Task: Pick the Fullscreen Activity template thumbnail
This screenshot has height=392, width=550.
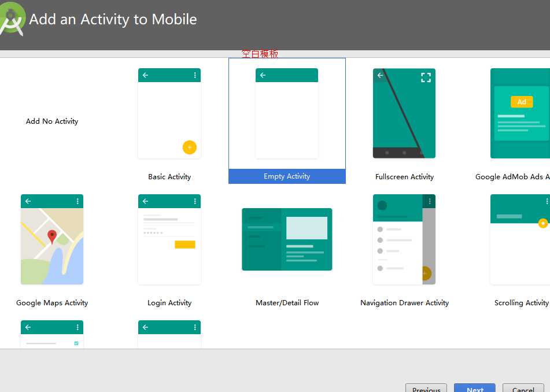Action: coord(404,113)
